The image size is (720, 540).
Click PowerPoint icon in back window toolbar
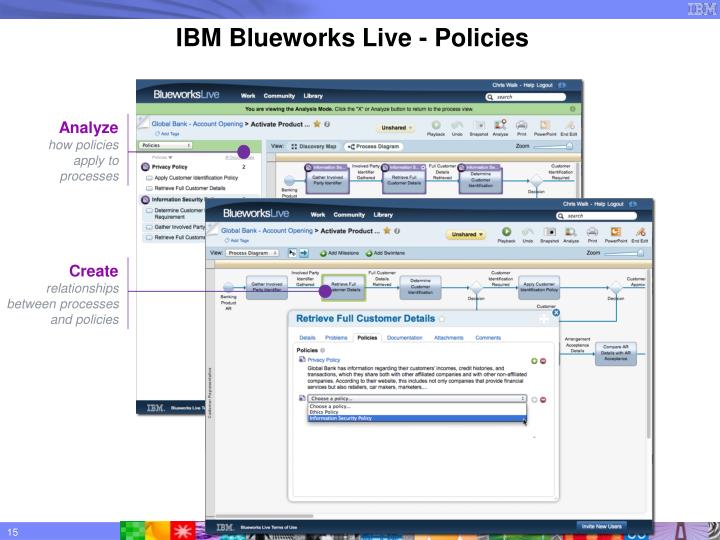pos(545,125)
